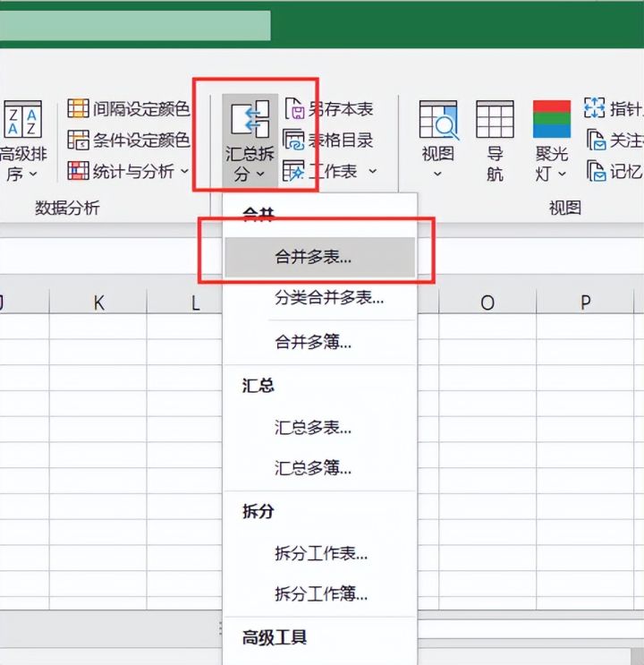Choose 合并多簿... menu entry
This screenshot has height=665, width=644.
pyautogui.click(x=319, y=342)
